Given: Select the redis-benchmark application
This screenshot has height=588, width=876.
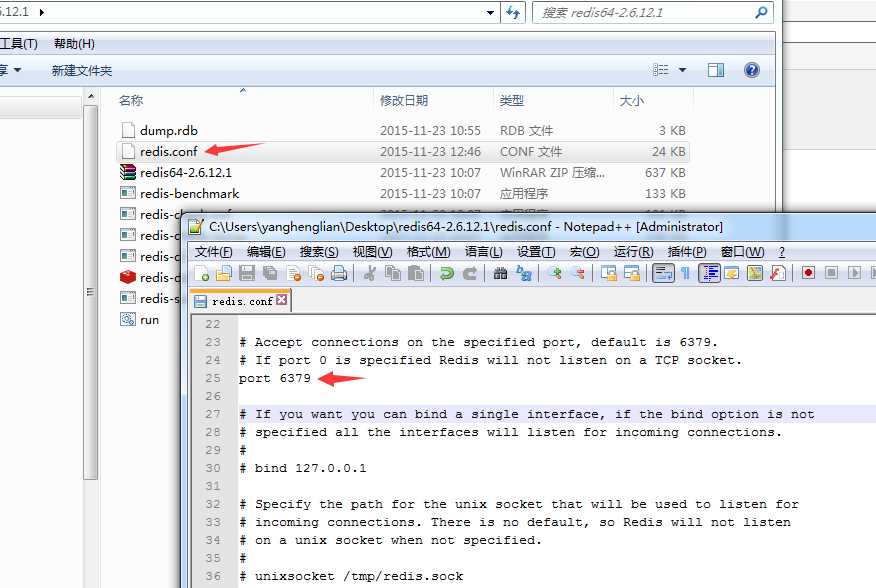Looking at the screenshot, I should 403,193.
